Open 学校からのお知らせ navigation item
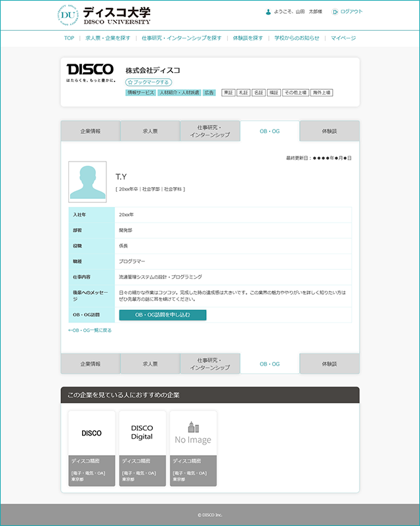Screen dimensions: 420x526 [297, 38]
